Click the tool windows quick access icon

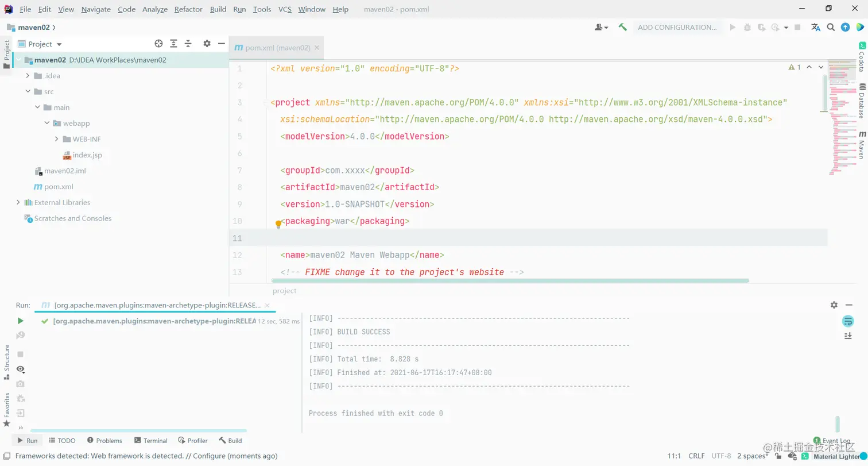click(x=6, y=456)
